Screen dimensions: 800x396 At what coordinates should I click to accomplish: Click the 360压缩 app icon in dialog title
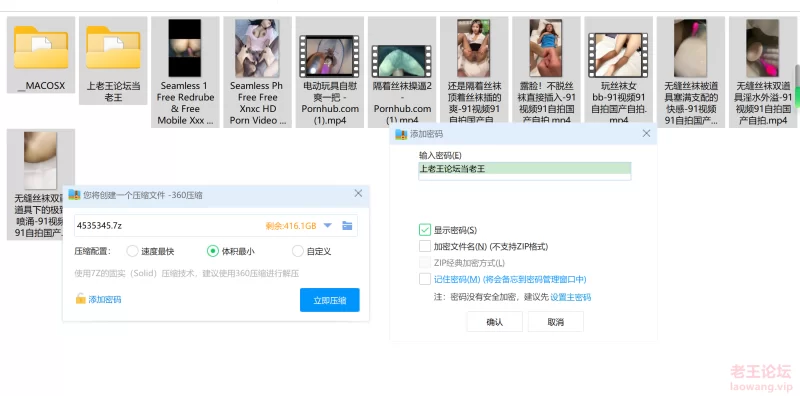[x=74, y=194]
